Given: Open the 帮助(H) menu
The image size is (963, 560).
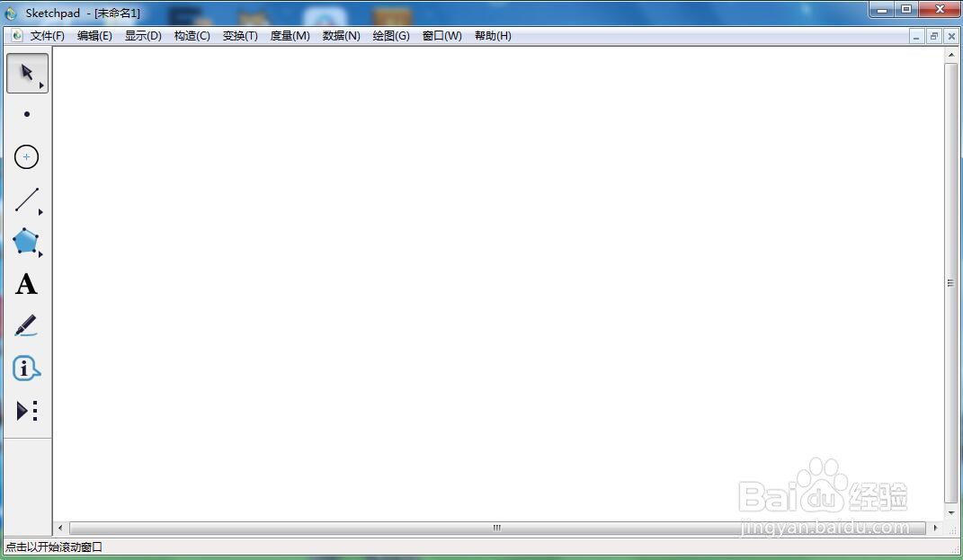Looking at the screenshot, I should [493, 36].
